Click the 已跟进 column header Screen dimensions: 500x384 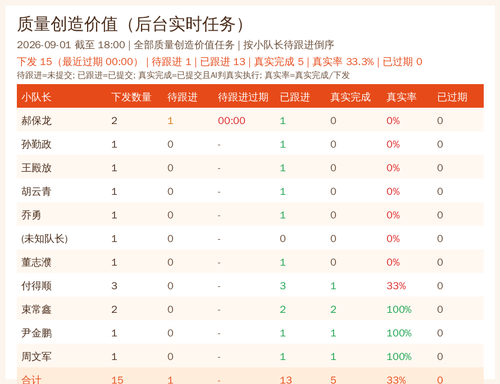[295, 97]
